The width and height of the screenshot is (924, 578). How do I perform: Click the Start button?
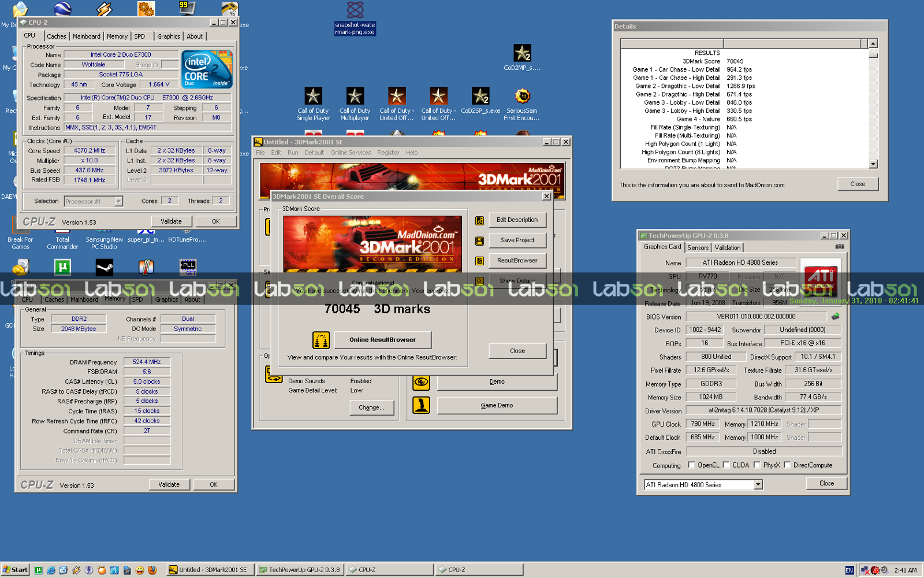[15, 570]
